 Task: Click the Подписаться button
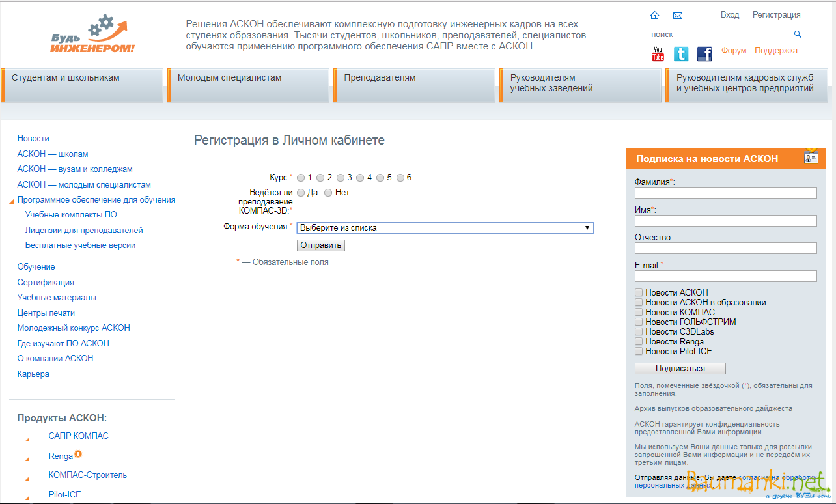pyautogui.click(x=680, y=369)
